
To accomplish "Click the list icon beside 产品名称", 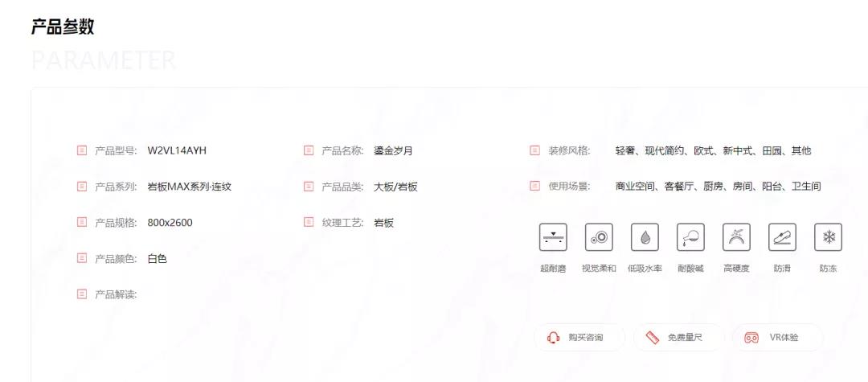I will click(309, 150).
